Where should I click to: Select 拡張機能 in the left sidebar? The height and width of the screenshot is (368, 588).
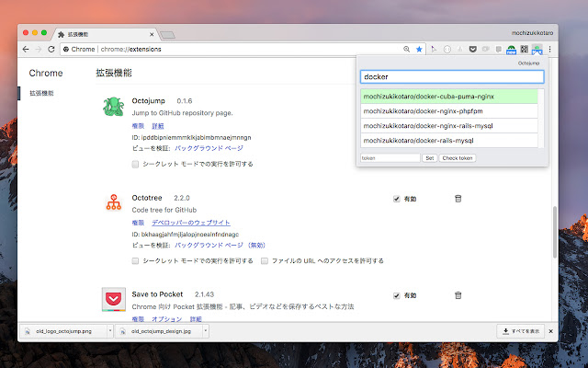pos(41,93)
